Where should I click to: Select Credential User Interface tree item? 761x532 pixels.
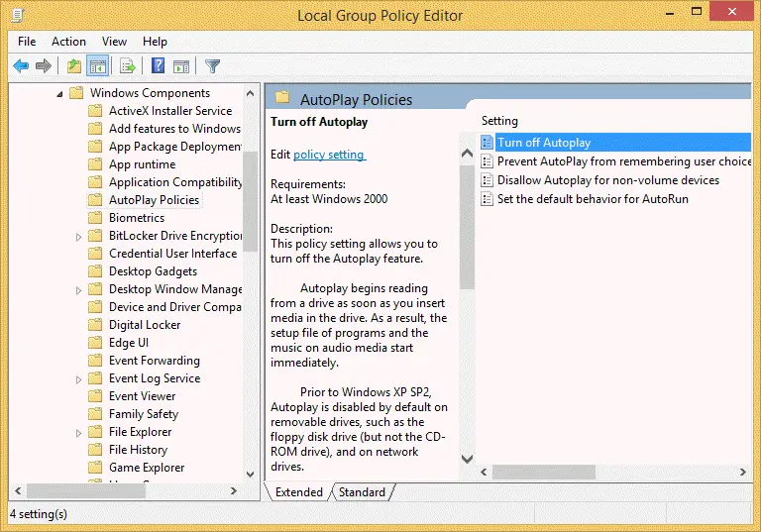tap(172, 254)
